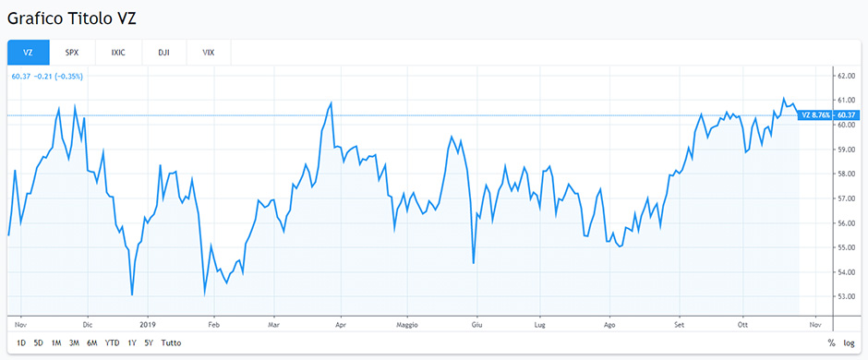Choose the 3M time range

tap(74, 342)
